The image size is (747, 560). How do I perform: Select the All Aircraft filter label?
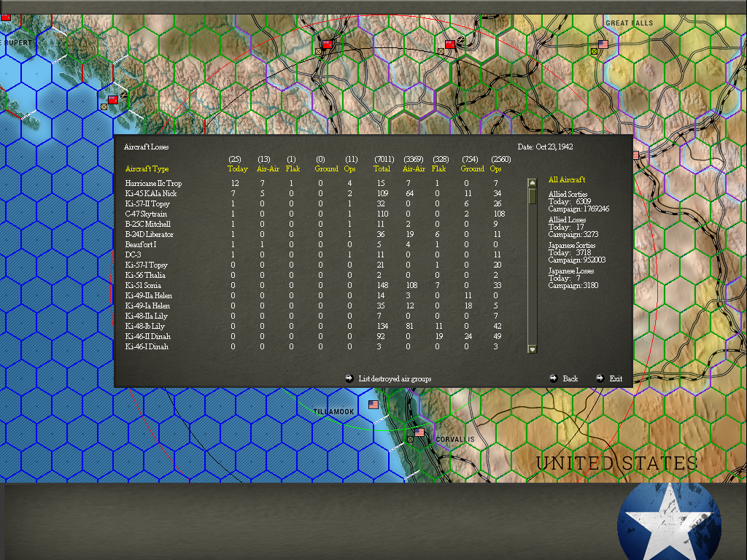[566, 179]
